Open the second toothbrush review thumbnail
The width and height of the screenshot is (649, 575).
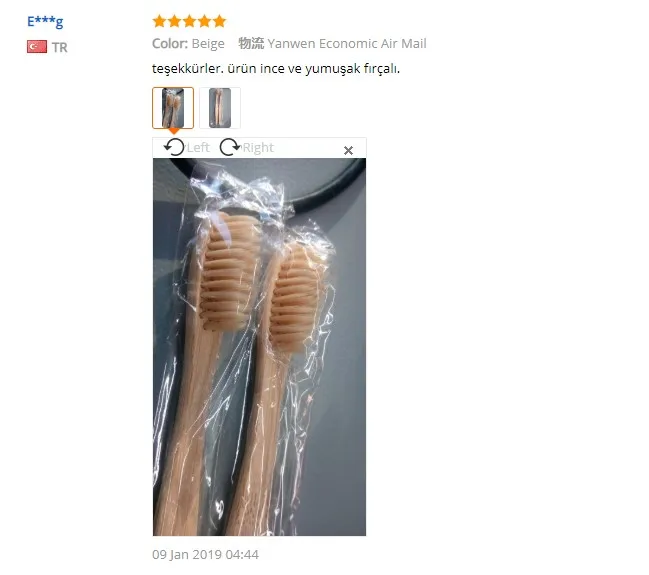coord(220,108)
